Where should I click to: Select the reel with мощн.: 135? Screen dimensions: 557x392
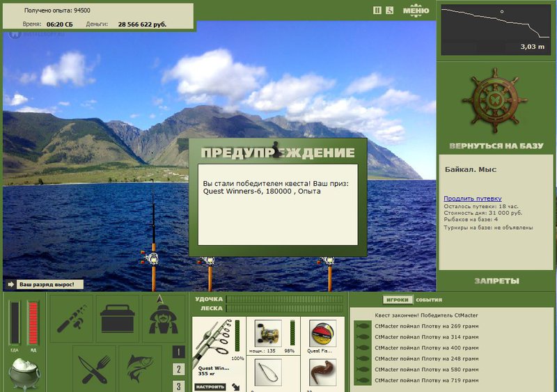[268, 334]
